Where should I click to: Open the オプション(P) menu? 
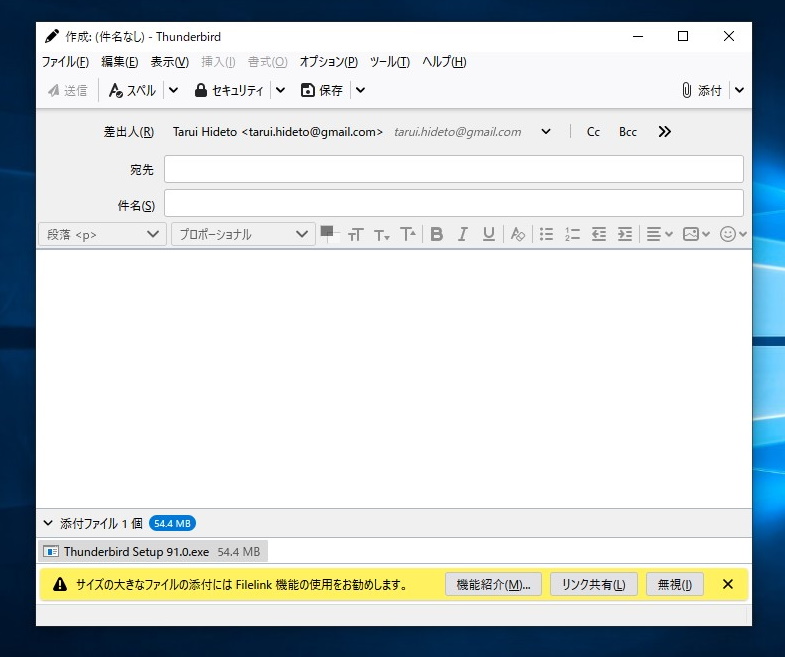(328, 62)
